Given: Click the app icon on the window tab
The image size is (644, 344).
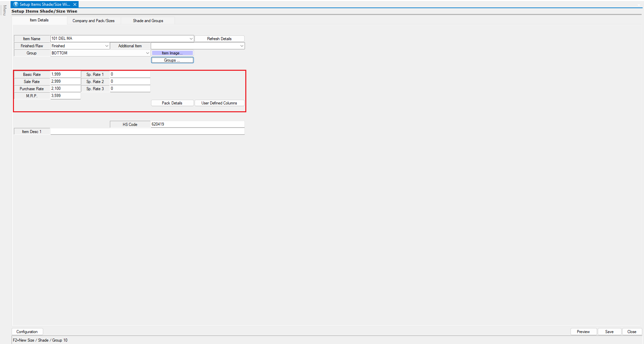Looking at the screenshot, I should click(x=16, y=4).
